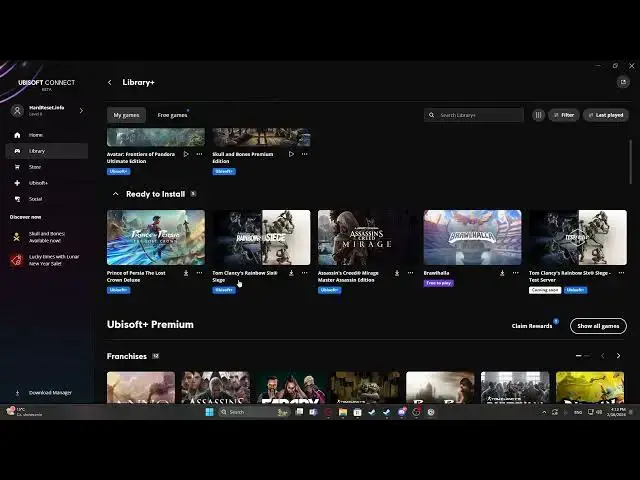The height and width of the screenshot is (480, 640).
Task: Open more options for Siege Test Server
Action: coord(621,273)
